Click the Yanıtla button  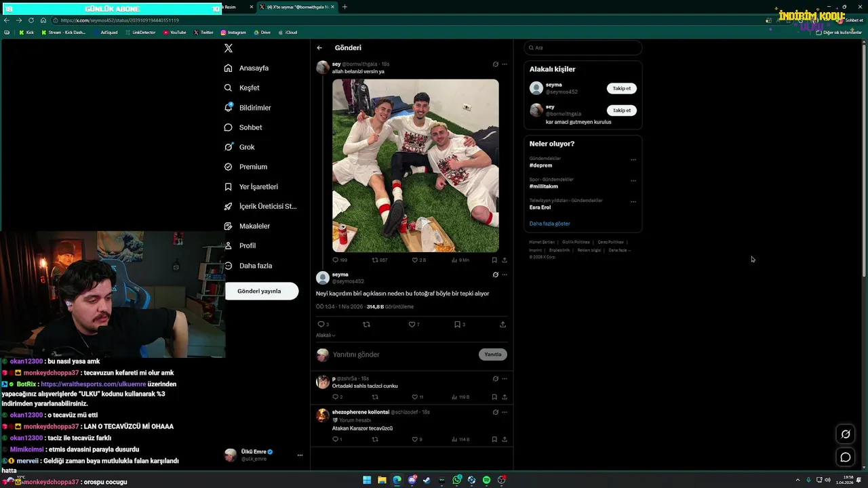pos(493,354)
